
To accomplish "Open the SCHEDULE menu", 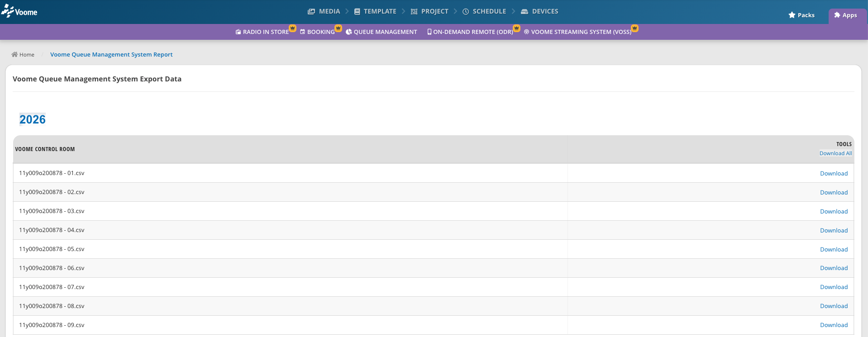I will 484,12.
